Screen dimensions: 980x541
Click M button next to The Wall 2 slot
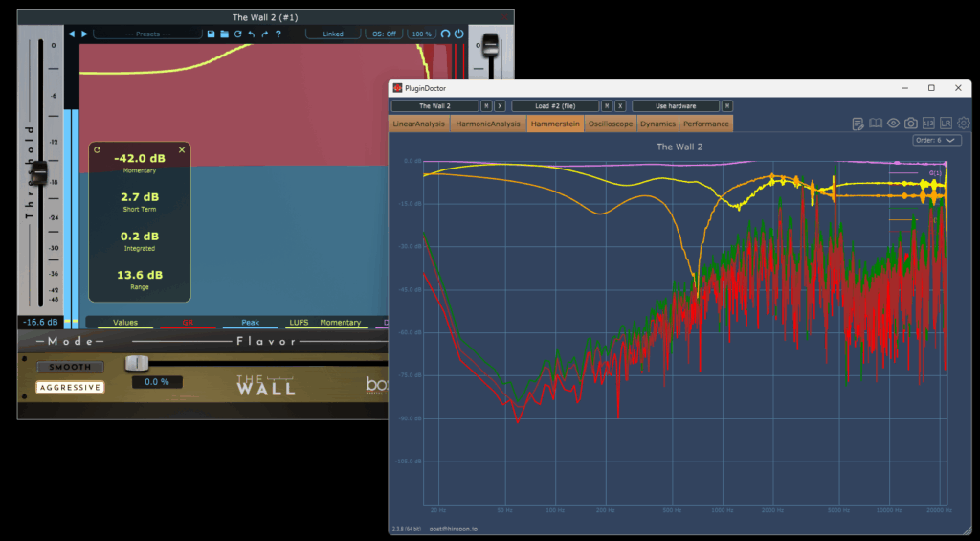pos(486,106)
